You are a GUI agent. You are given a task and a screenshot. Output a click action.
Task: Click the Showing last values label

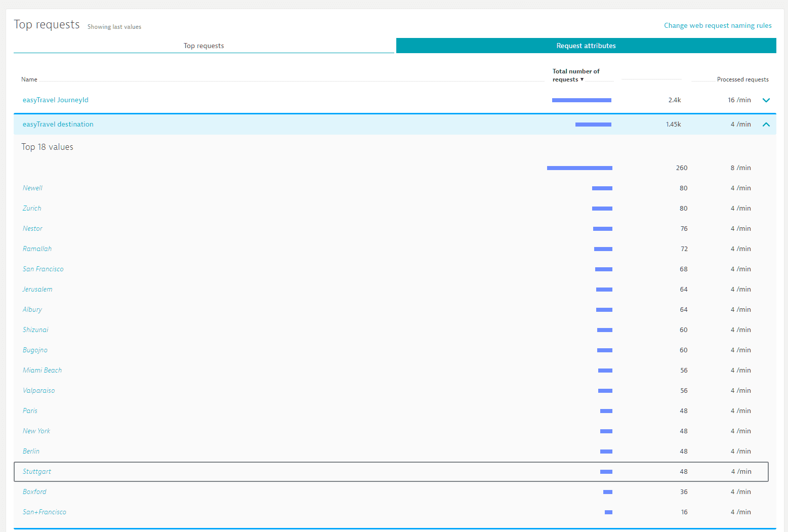[114, 27]
